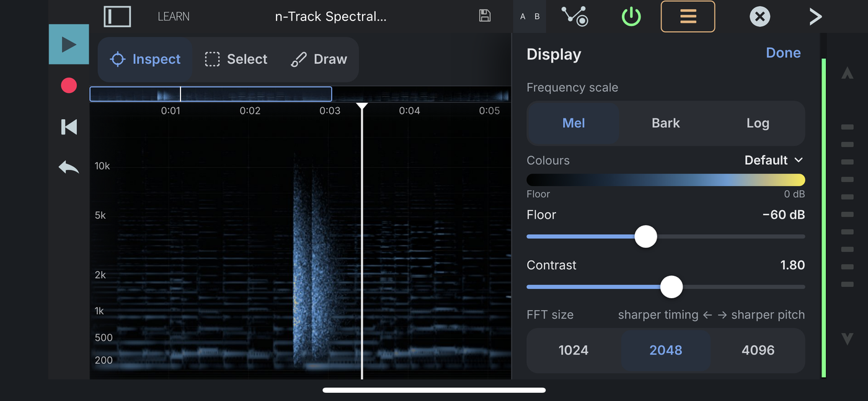Switch to the Draw tool
The image size is (868, 401).
coord(319,59)
